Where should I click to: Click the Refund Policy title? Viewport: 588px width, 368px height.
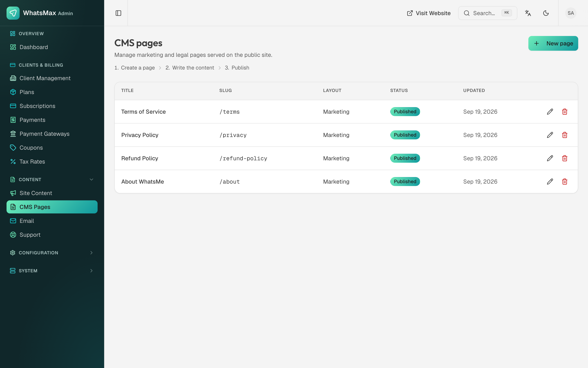(140, 158)
